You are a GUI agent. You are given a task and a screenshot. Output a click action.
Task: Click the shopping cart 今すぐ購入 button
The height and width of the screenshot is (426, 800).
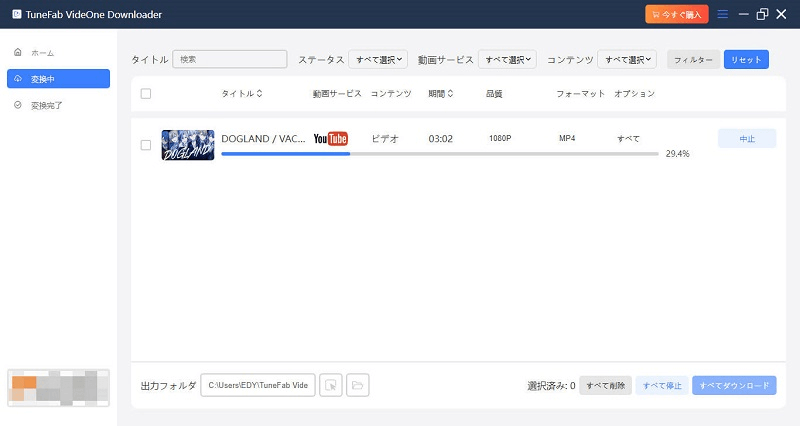coord(677,14)
